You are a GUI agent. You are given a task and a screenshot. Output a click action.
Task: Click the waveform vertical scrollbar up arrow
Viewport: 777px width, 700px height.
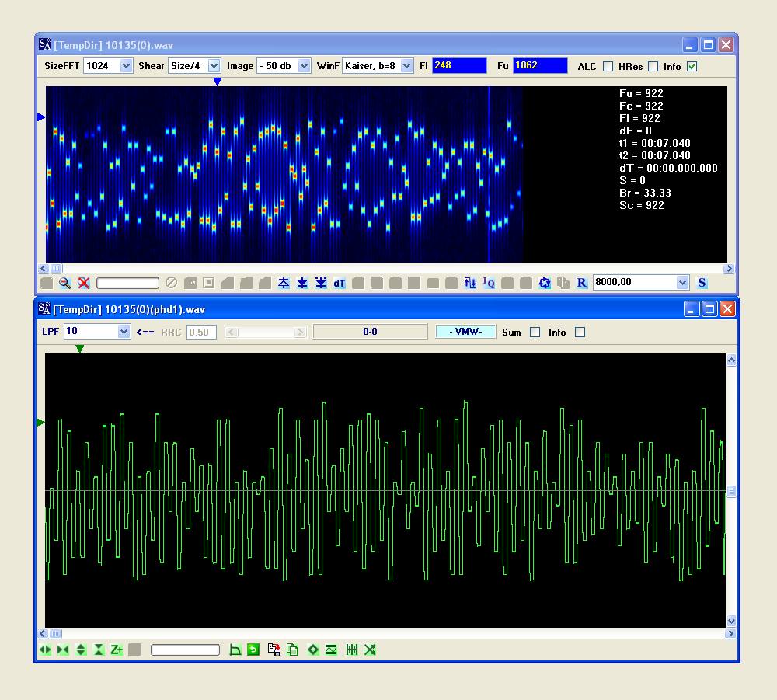point(731,360)
